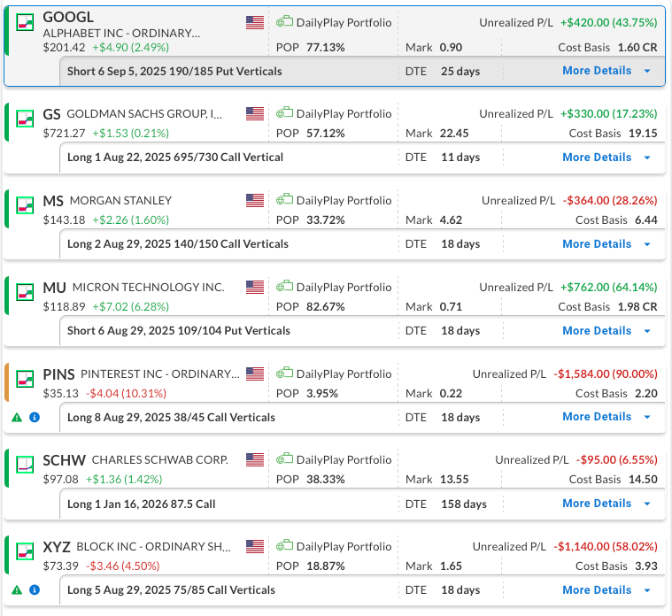
Task: Click the PINS price $35.13
Action: (61, 393)
